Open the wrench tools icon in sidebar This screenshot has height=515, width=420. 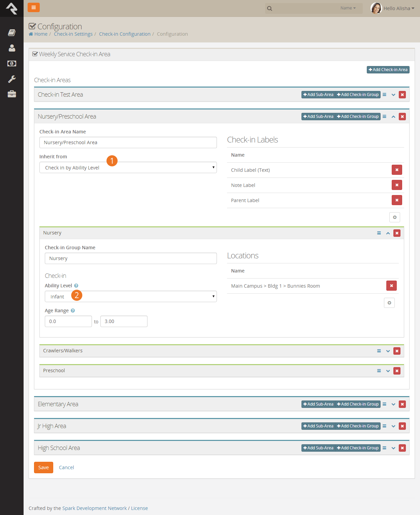pyautogui.click(x=12, y=79)
